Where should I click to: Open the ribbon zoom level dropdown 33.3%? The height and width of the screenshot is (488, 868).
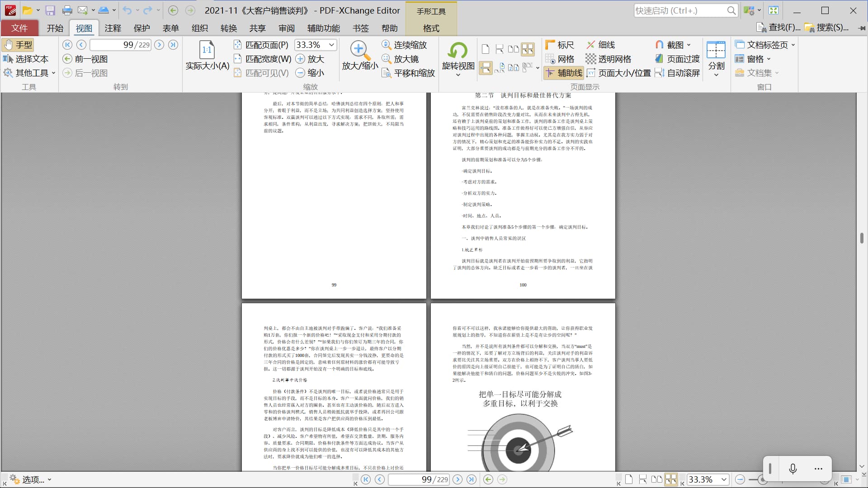(x=332, y=45)
